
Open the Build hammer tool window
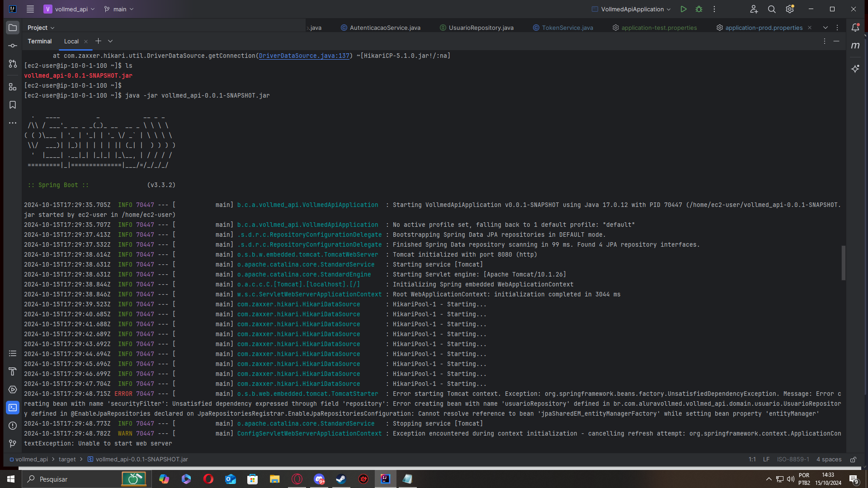coord(13,371)
